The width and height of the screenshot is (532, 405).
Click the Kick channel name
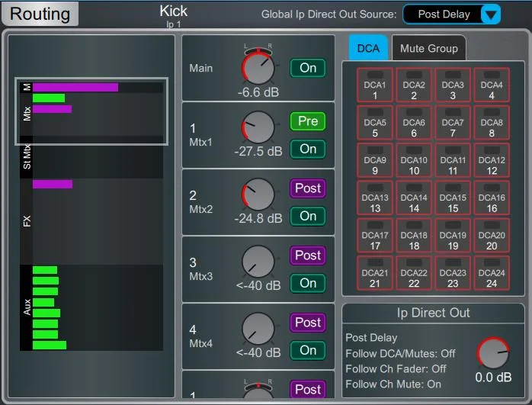coord(173,11)
